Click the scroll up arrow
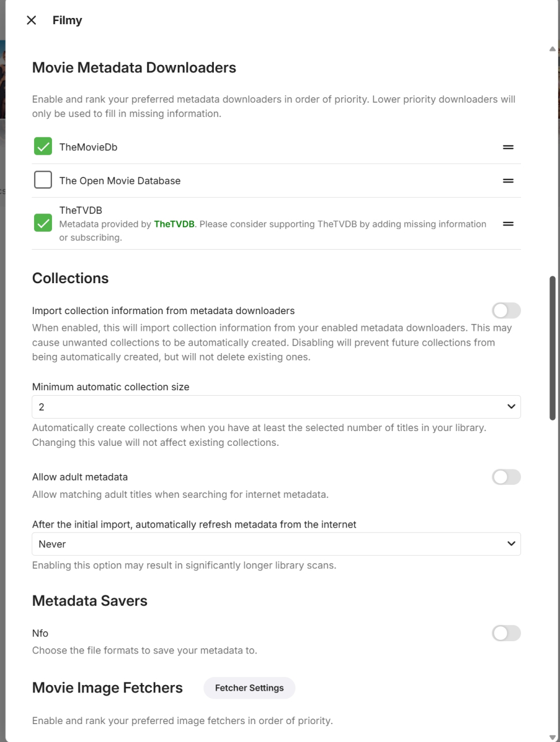 (x=553, y=49)
